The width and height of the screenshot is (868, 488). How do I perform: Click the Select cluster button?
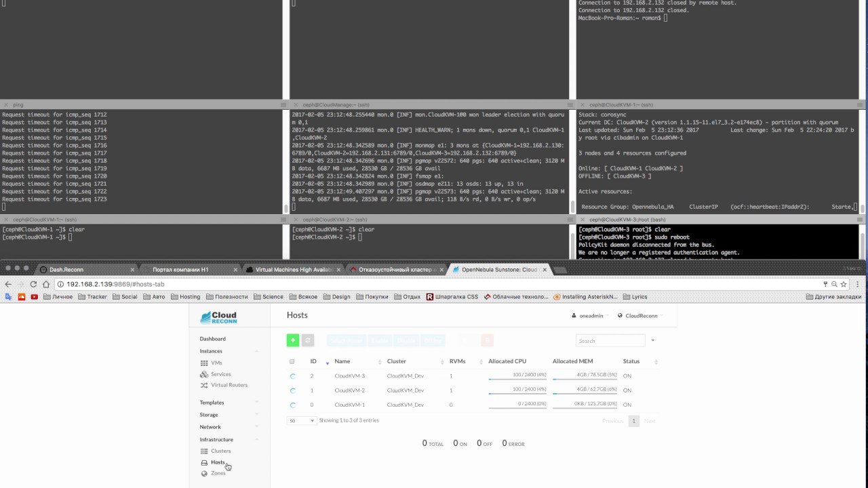347,340
